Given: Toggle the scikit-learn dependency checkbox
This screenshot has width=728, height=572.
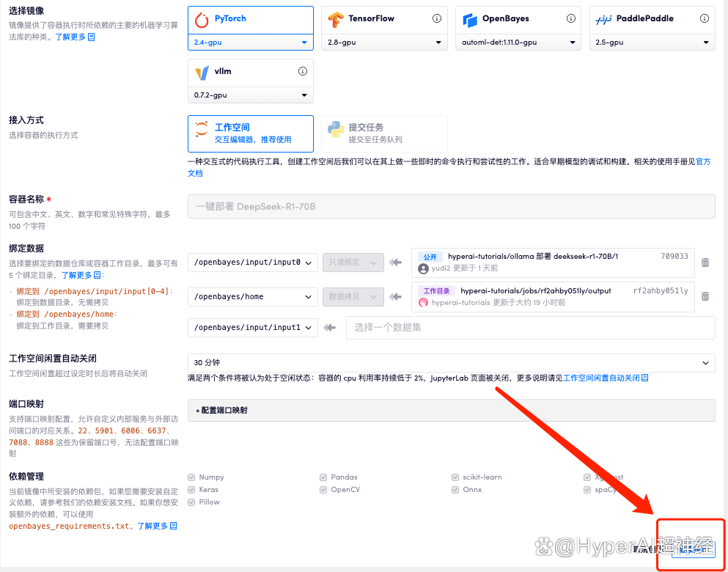Looking at the screenshot, I should (x=455, y=477).
